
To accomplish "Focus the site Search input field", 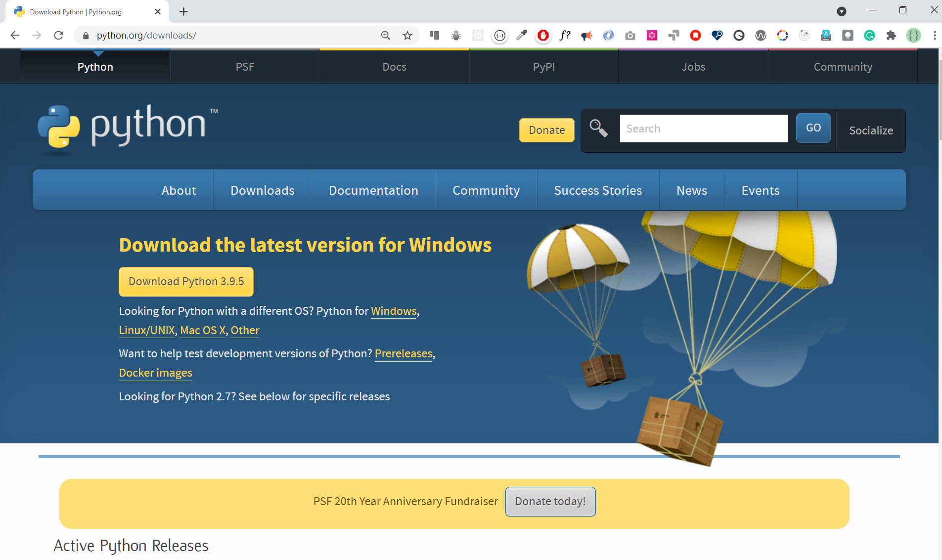I will pos(704,129).
